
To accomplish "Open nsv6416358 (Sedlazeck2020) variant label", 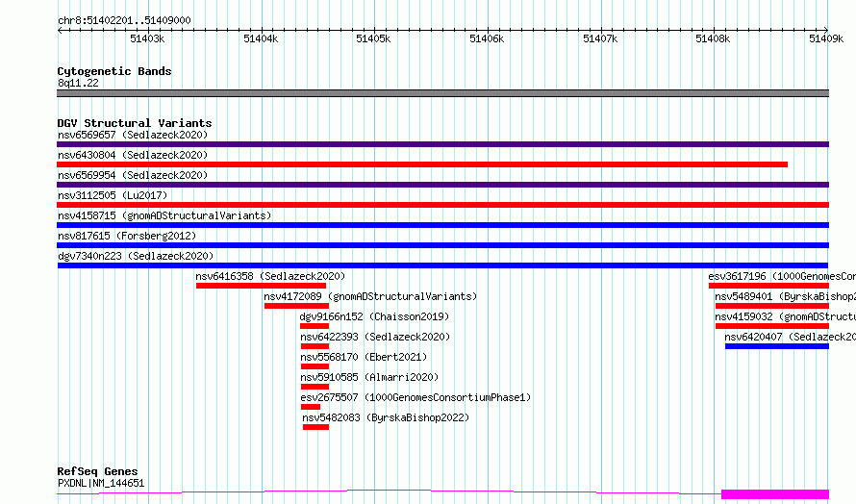I will (x=271, y=276).
